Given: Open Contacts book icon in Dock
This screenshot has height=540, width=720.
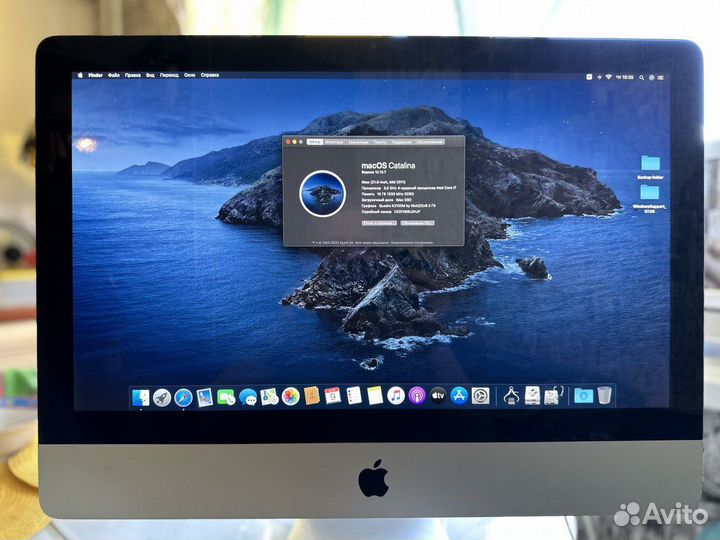Looking at the screenshot, I should point(312,396).
